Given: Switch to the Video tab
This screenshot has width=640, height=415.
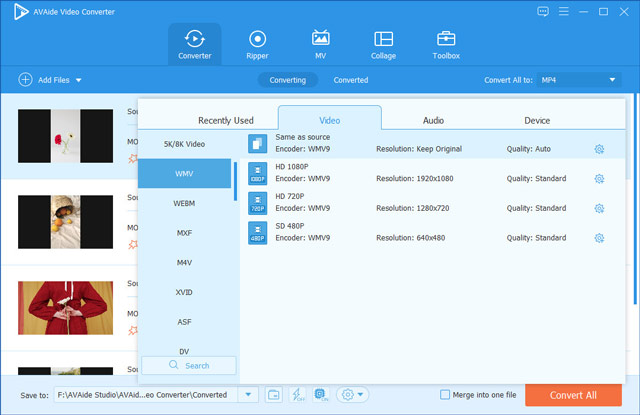Looking at the screenshot, I should [x=330, y=119].
